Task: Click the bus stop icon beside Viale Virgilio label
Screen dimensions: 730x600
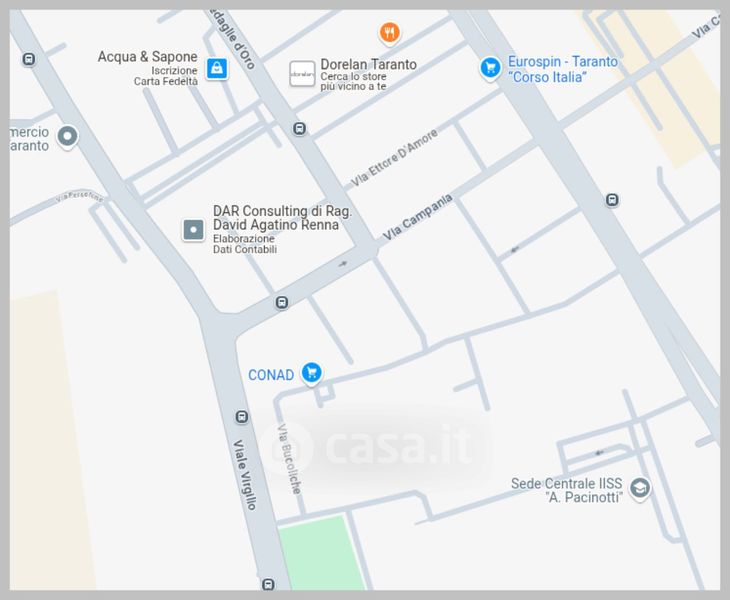Action: click(x=242, y=417)
